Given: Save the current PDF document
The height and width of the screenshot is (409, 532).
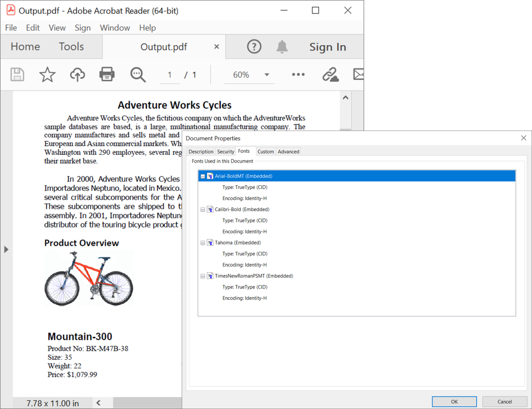Looking at the screenshot, I should pos(16,74).
